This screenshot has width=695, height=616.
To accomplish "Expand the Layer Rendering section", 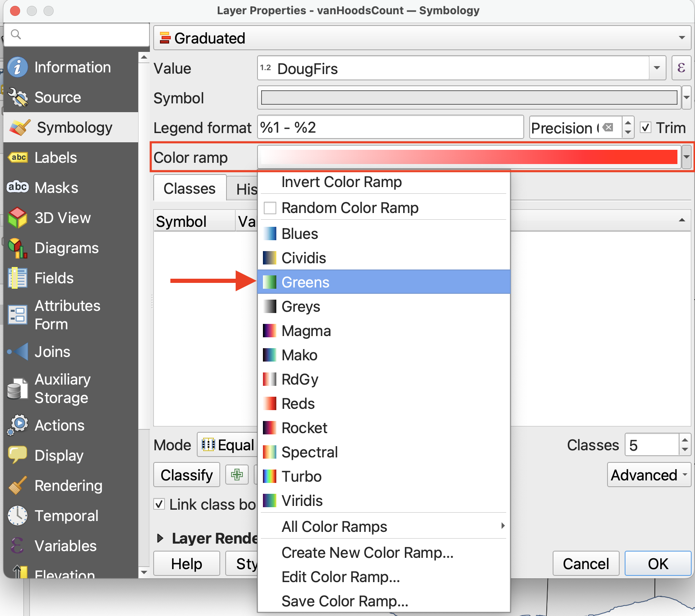I will pyautogui.click(x=160, y=538).
